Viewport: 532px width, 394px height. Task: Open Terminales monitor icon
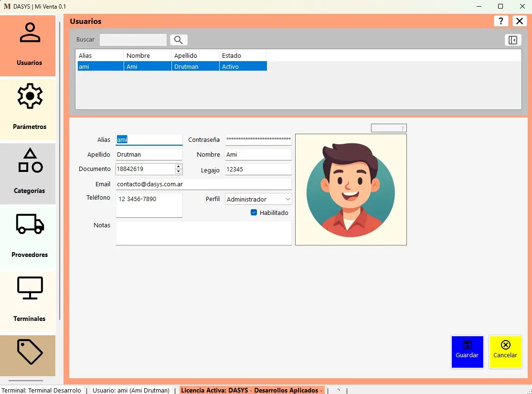(x=30, y=288)
